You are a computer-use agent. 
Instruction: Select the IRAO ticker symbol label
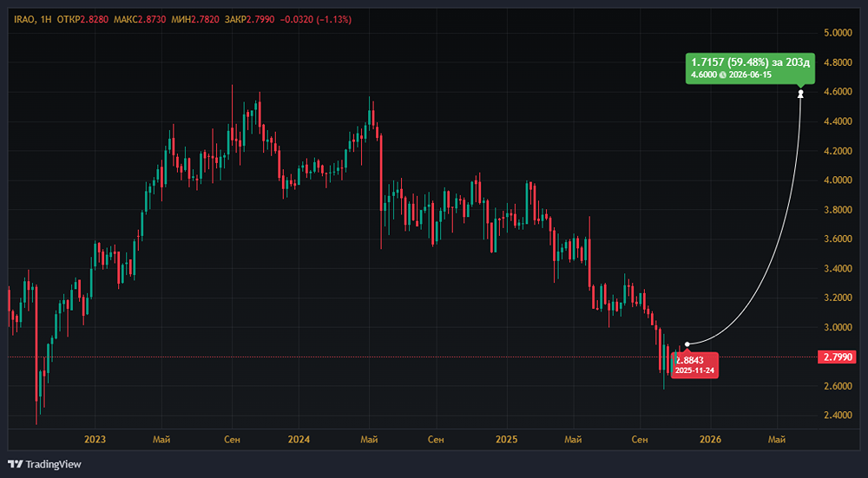click(x=23, y=20)
